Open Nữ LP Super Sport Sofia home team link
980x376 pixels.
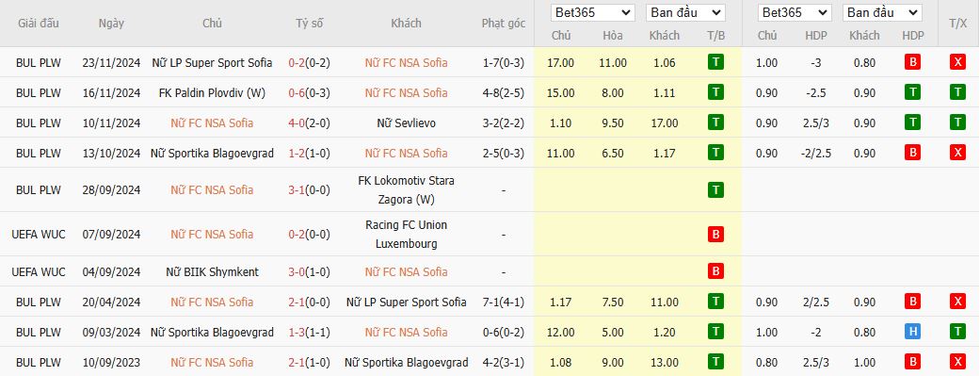click(x=212, y=62)
